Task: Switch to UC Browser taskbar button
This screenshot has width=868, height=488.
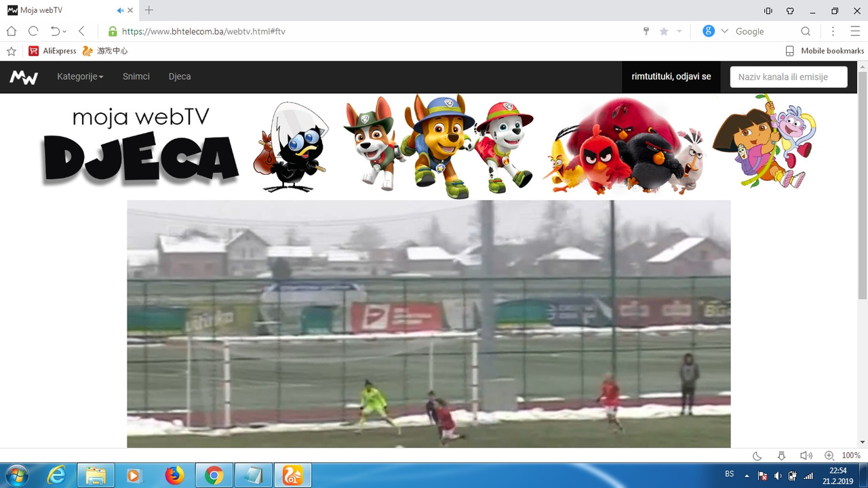Action: click(x=293, y=476)
